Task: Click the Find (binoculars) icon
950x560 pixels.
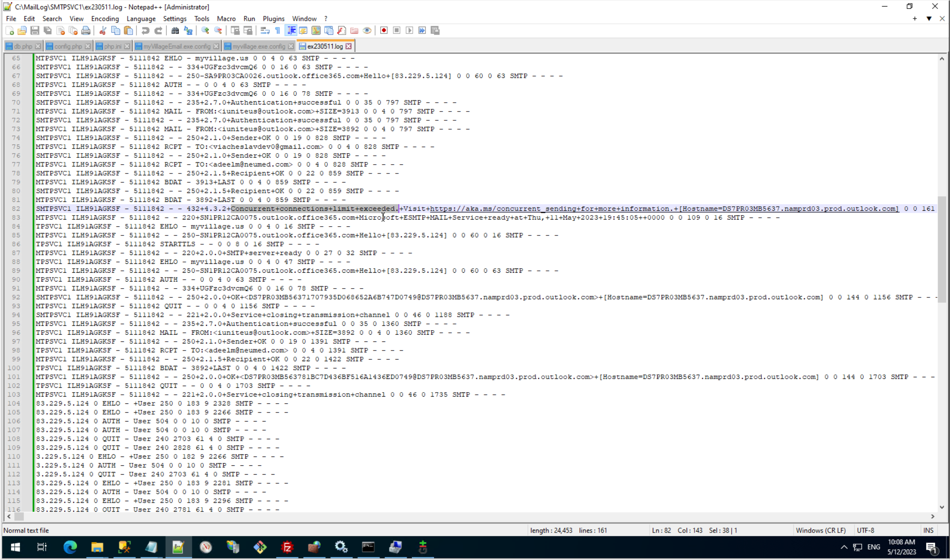Action: point(175,31)
